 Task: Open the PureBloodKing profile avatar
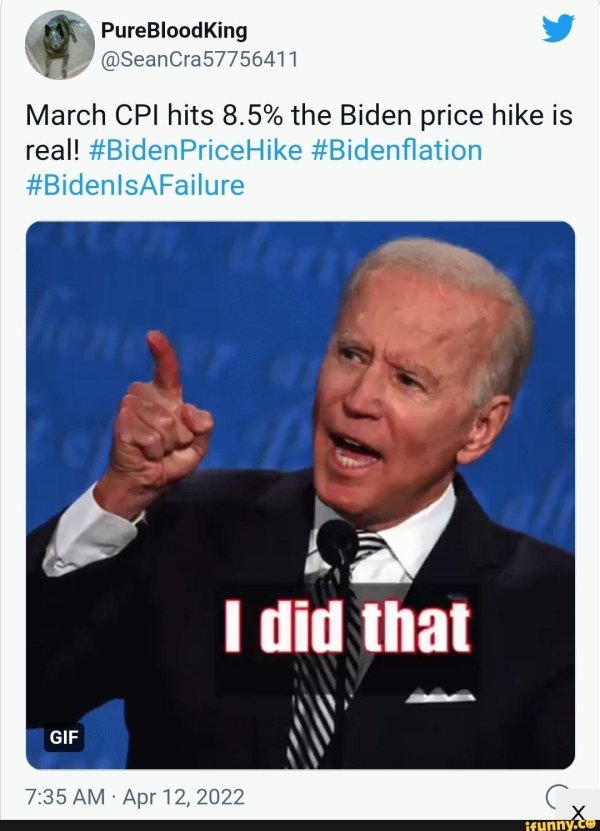pyautogui.click(x=59, y=45)
